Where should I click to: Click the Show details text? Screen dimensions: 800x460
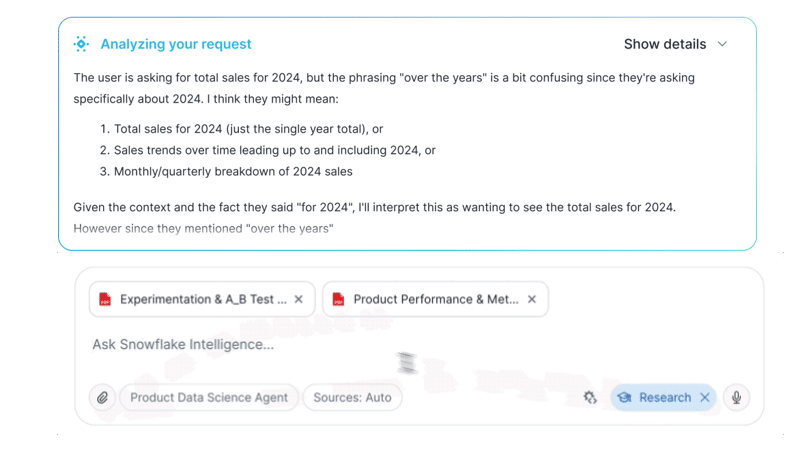(x=664, y=44)
